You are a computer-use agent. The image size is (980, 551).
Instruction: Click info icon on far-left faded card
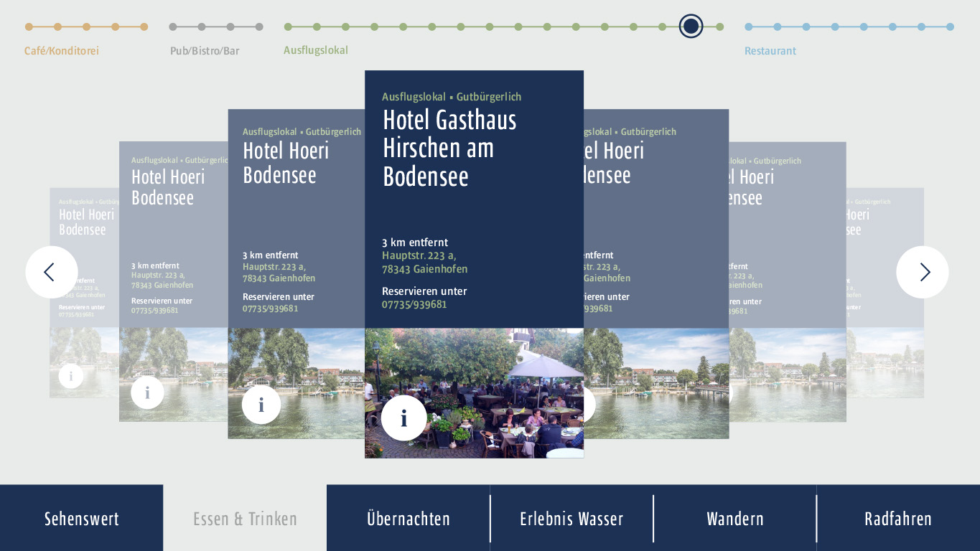pos(71,375)
